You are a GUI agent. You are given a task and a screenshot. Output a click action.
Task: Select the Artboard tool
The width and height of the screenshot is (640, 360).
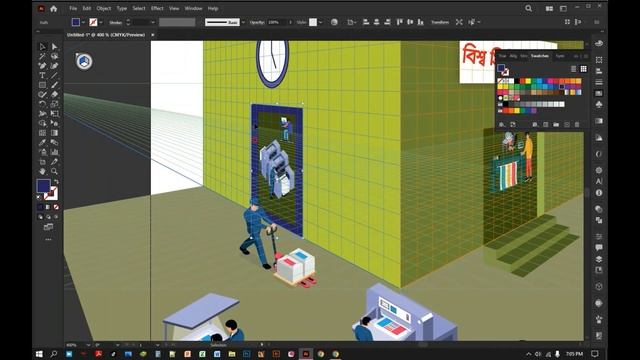click(42, 162)
